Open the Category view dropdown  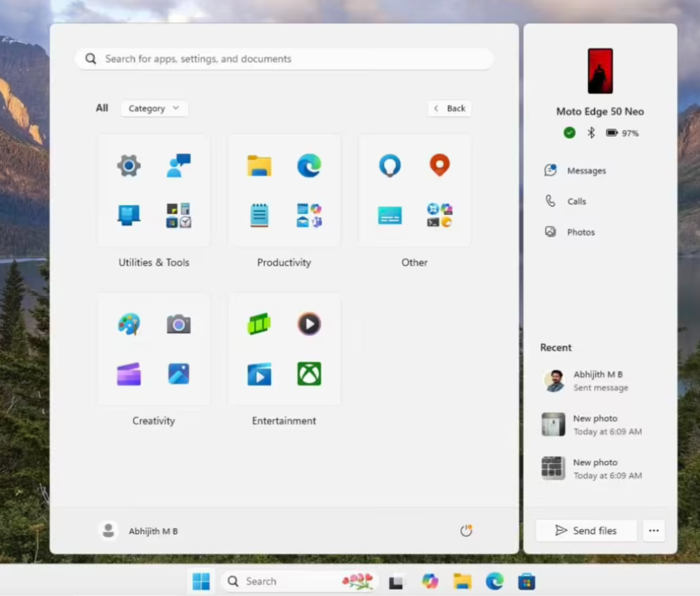point(154,108)
